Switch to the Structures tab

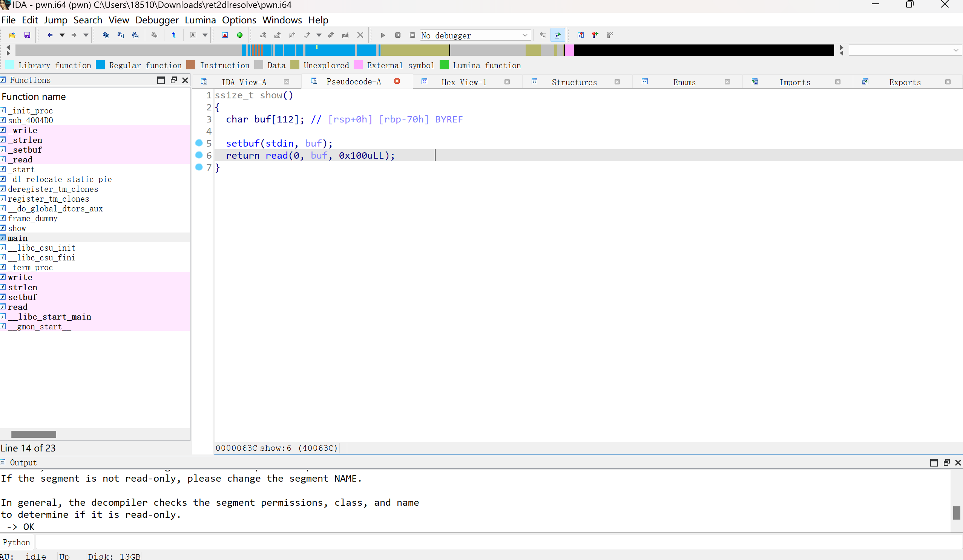tap(574, 82)
